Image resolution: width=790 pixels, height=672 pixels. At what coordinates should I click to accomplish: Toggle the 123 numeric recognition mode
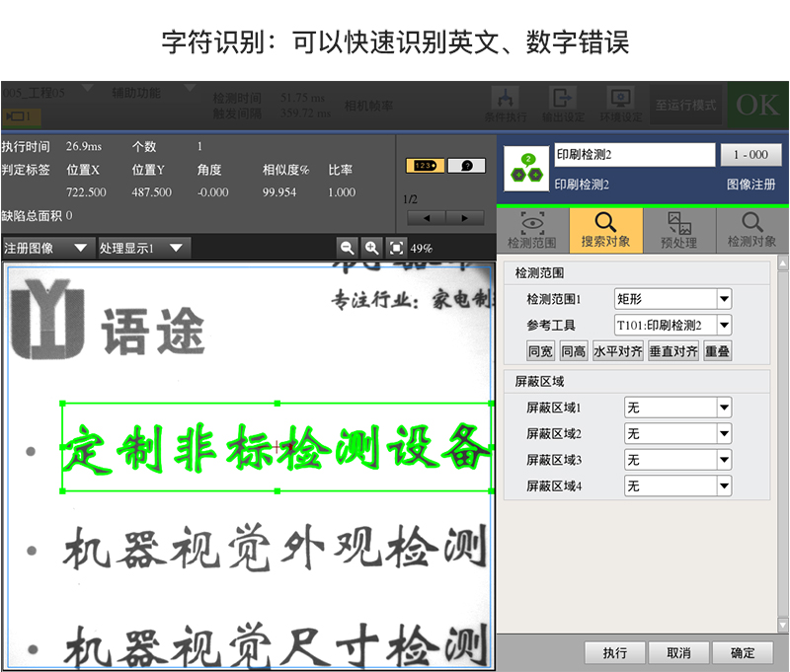point(426,165)
